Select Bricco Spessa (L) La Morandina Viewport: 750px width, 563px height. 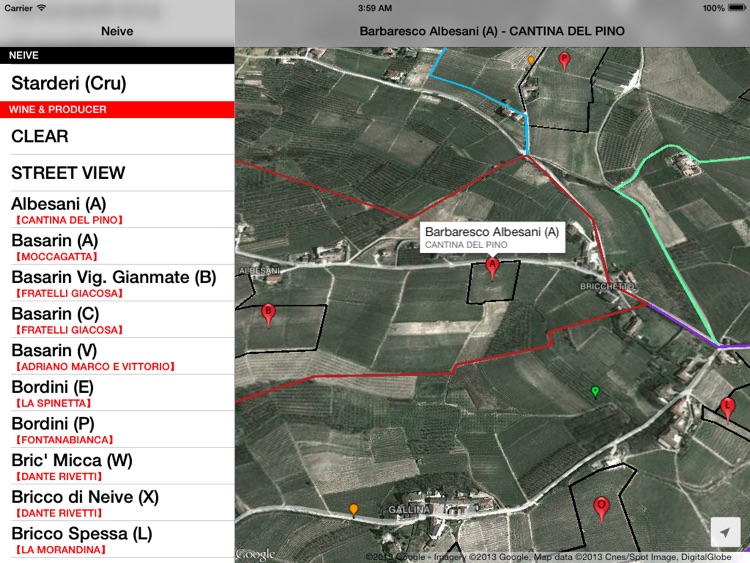tap(117, 540)
